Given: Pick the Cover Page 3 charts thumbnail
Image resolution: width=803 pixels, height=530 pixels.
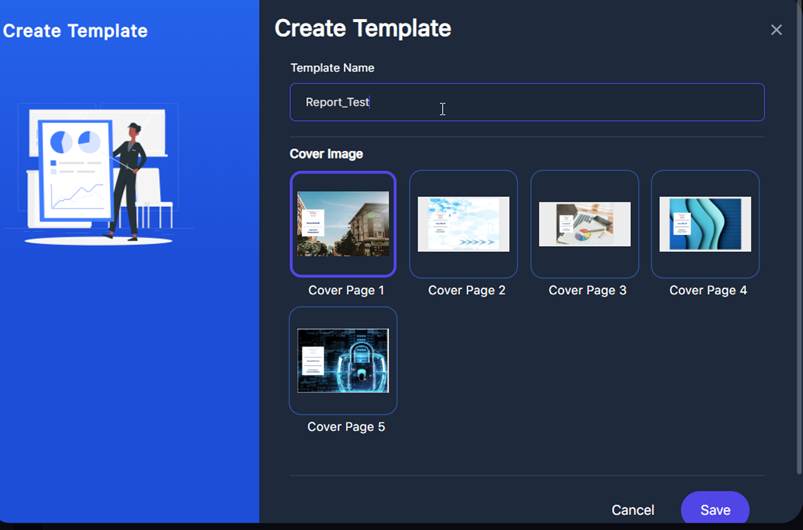Looking at the screenshot, I should click(x=584, y=224).
